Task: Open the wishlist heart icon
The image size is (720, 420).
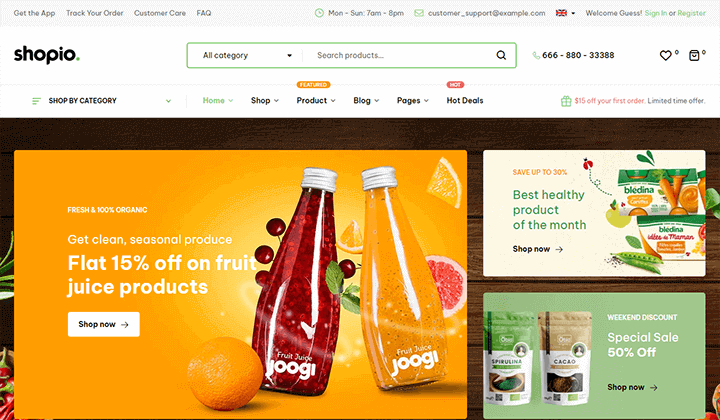Action: click(665, 56)
